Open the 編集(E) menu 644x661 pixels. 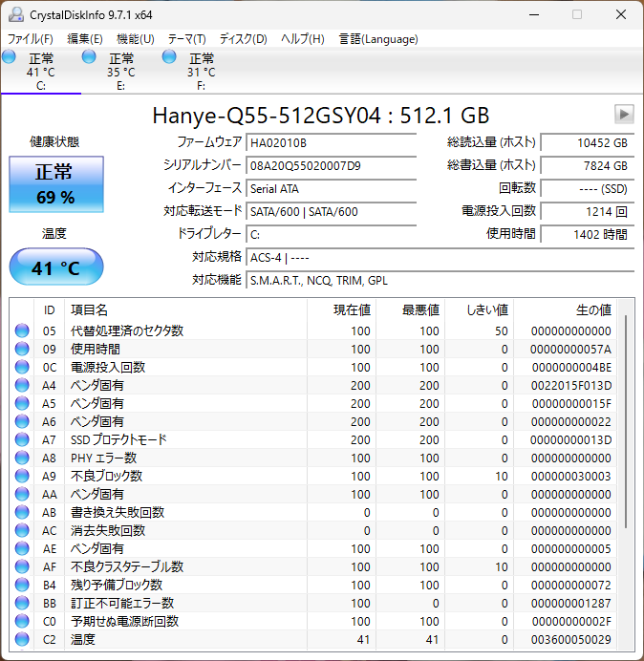pos(85,39)
